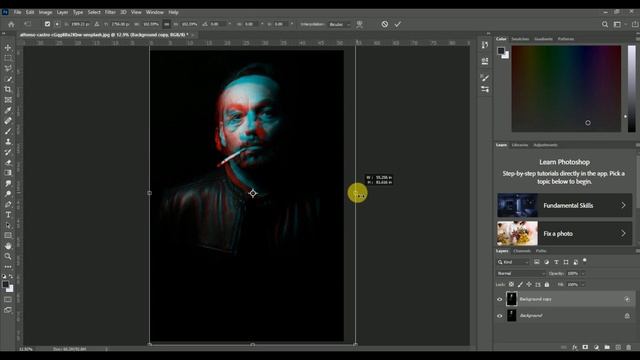Select the Clone Stamp tool
The image size is (640, 360).
[8, 142]
